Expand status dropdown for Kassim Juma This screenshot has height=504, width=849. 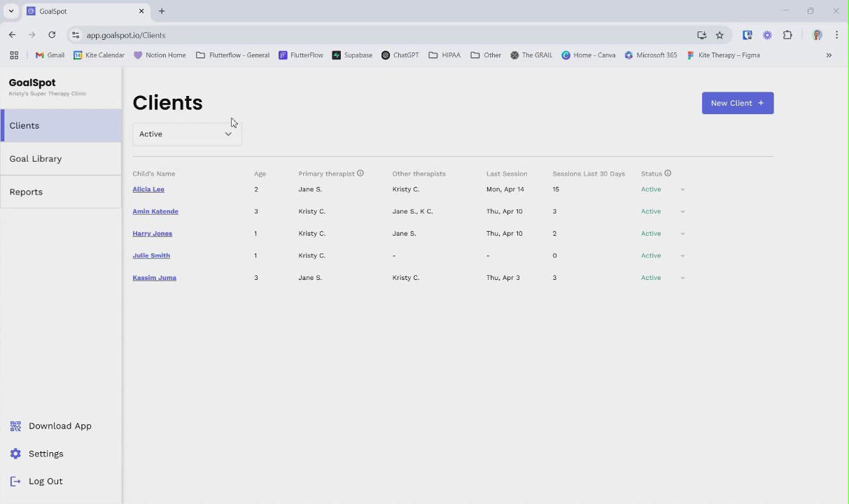pyautogui.click(x=682, y=278)
